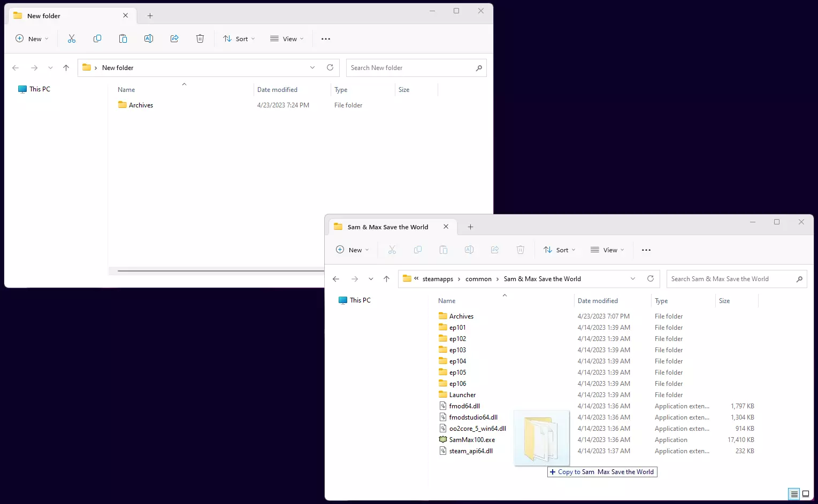Screen dimensions: 818x504
Task: Switch to details view in Sam & Max window
Action: 794,494
